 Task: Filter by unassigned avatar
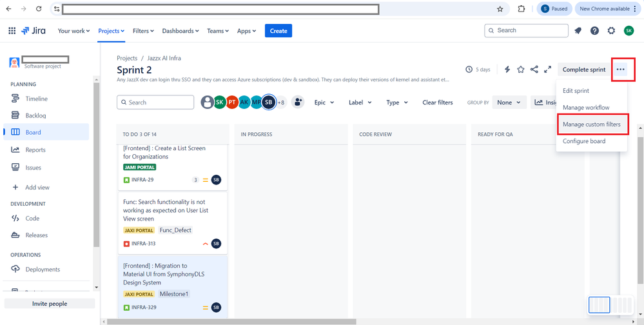pyautogui.click(x=208, y=103)
